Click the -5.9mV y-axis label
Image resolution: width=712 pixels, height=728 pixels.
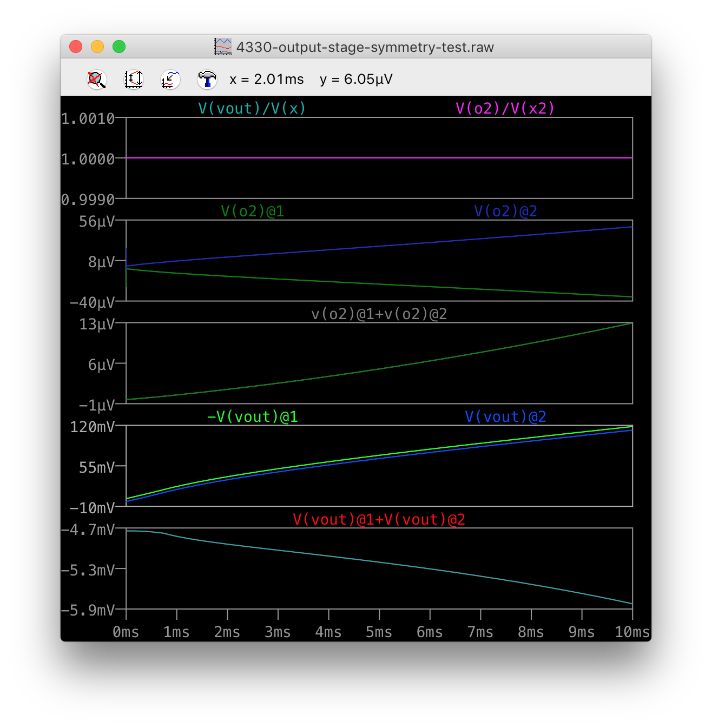[88, 611]
